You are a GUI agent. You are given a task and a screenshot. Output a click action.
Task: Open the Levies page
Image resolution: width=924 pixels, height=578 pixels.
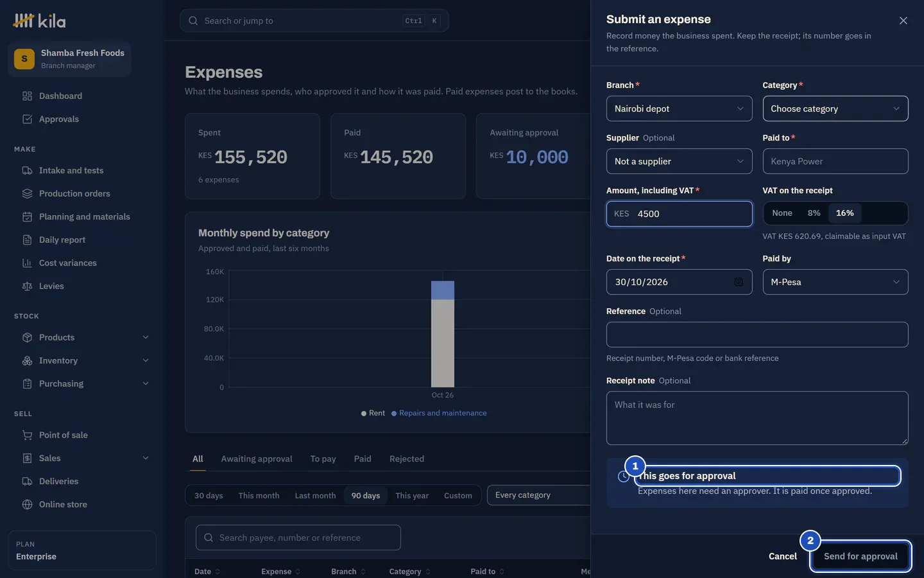[x=82, y=286]
